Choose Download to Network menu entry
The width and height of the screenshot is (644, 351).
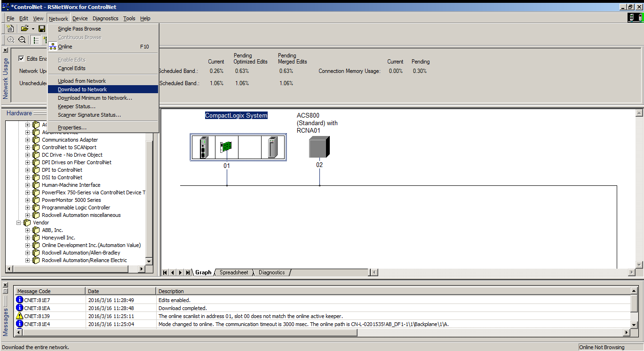coord(82,89)
